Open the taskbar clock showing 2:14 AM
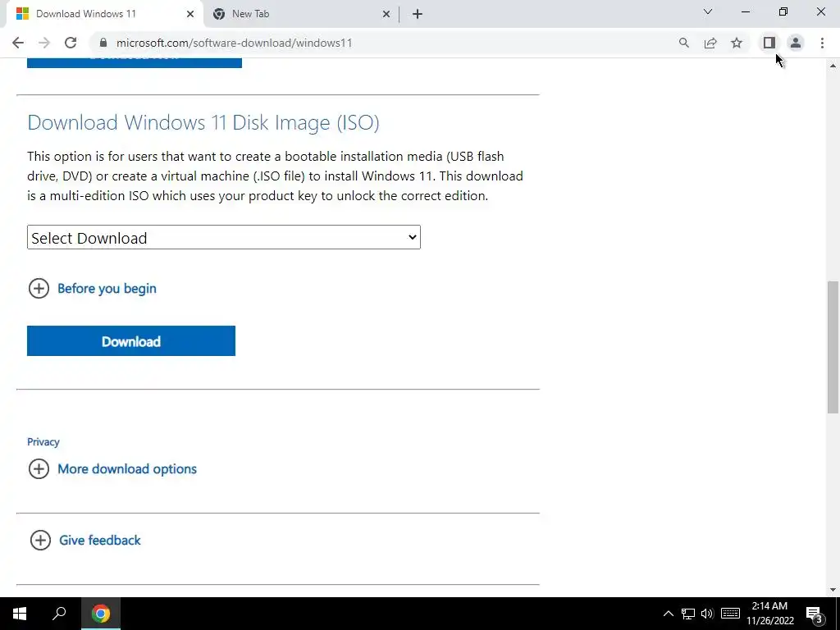Viewport: 840px width, 630px height. click(769, 614)
